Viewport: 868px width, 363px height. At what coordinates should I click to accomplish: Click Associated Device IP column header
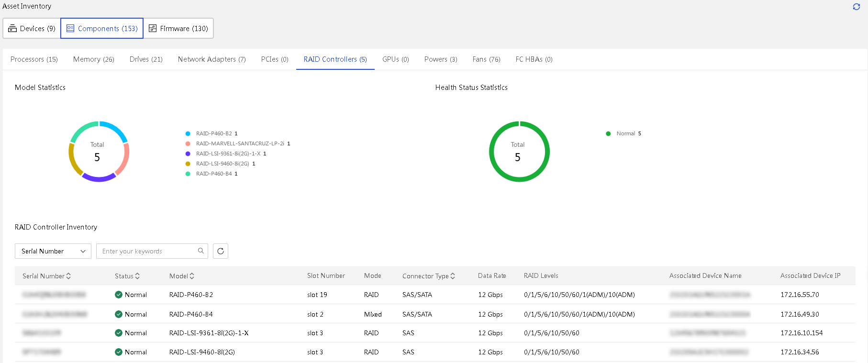[x=810, y=275]
